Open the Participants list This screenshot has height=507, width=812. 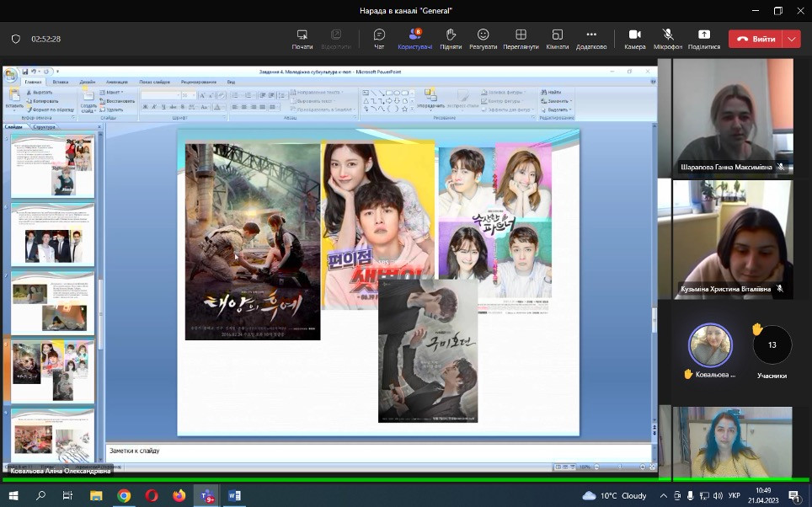point(414,39)
